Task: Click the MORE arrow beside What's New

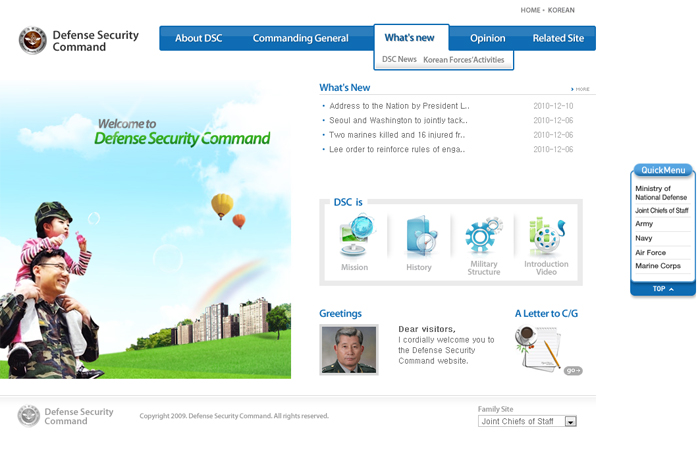Action: [580, 89]
